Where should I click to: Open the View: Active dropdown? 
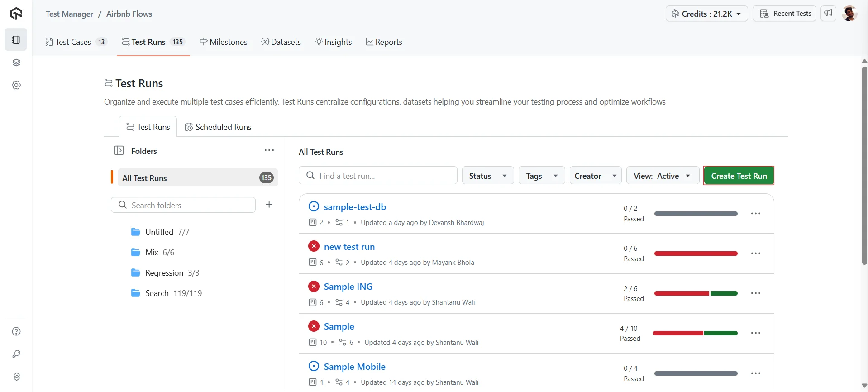662,176
